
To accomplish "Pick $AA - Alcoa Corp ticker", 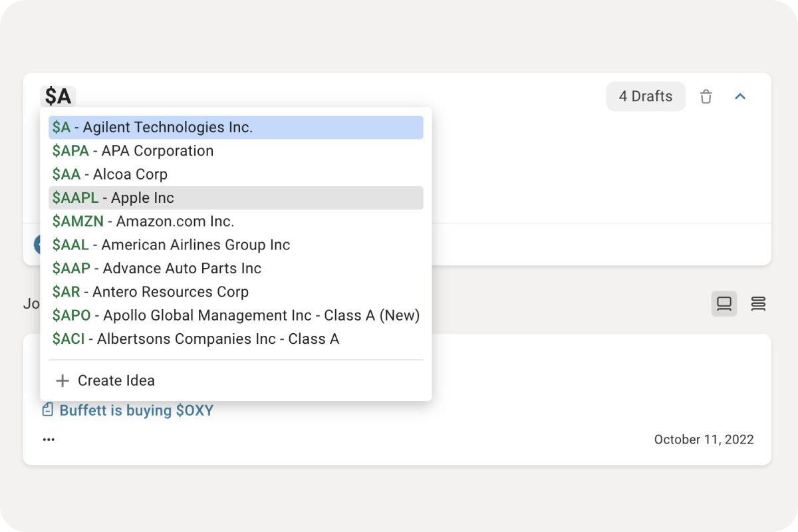I will [x=236, y=174].
